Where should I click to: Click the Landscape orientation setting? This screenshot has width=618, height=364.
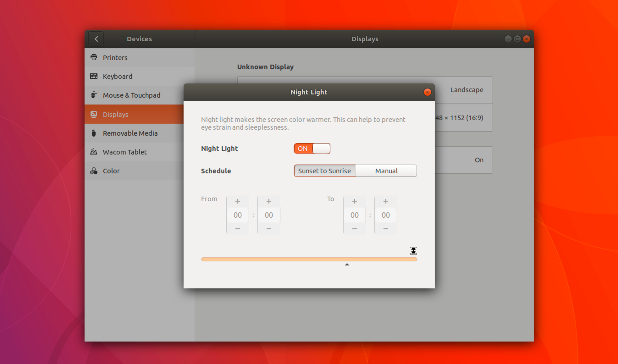click(x=466, y=90)
